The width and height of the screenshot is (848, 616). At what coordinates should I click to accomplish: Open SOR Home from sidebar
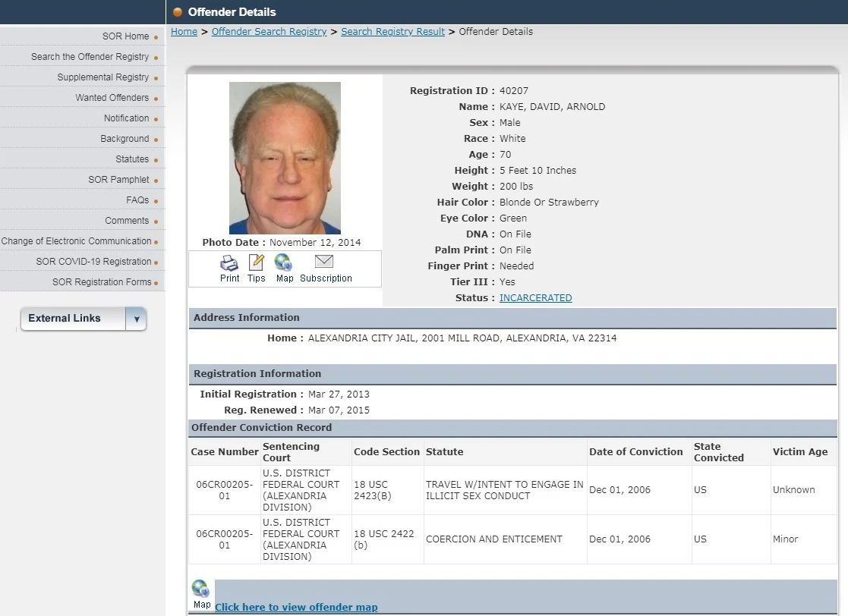(x=126, y=36)
